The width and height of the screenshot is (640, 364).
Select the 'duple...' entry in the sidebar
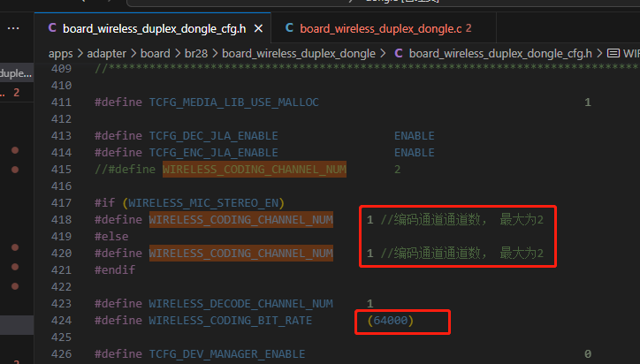16,73
